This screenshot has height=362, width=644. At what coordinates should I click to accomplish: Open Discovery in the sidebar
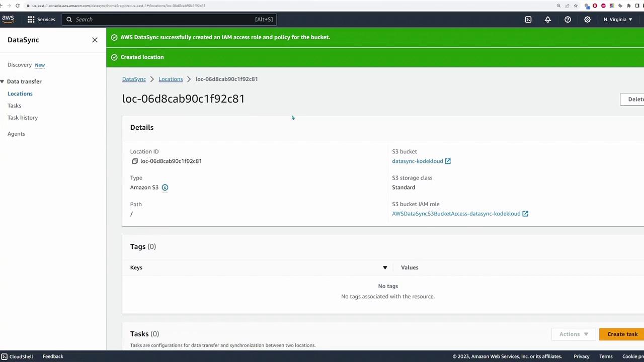click(20, 65)
